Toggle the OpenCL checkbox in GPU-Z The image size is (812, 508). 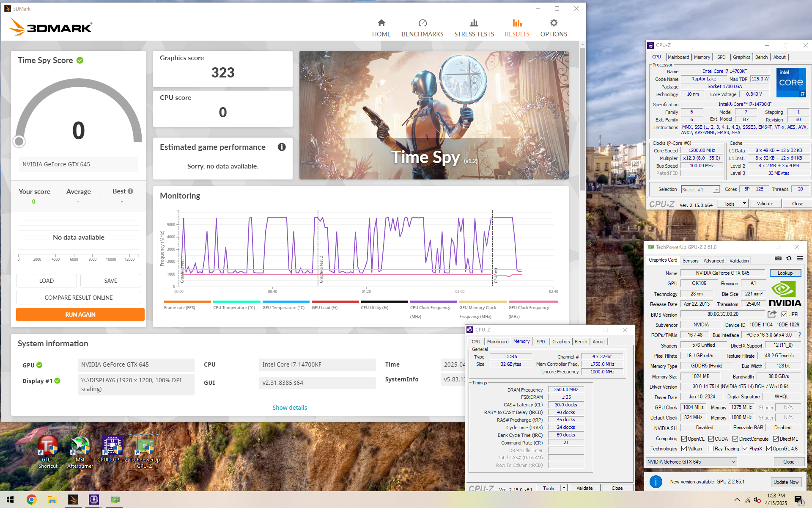tap(684, 439)
